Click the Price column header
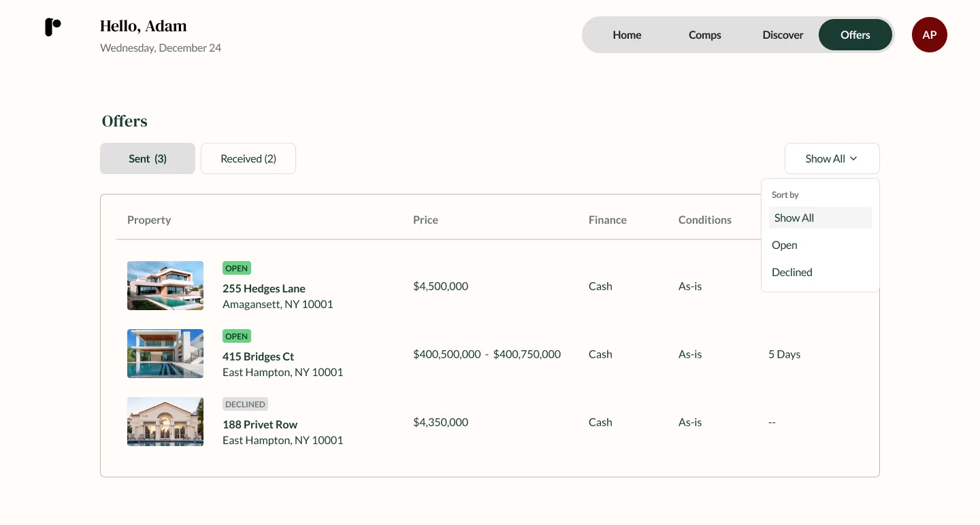 pyautogui.click(x=425, y=220)
